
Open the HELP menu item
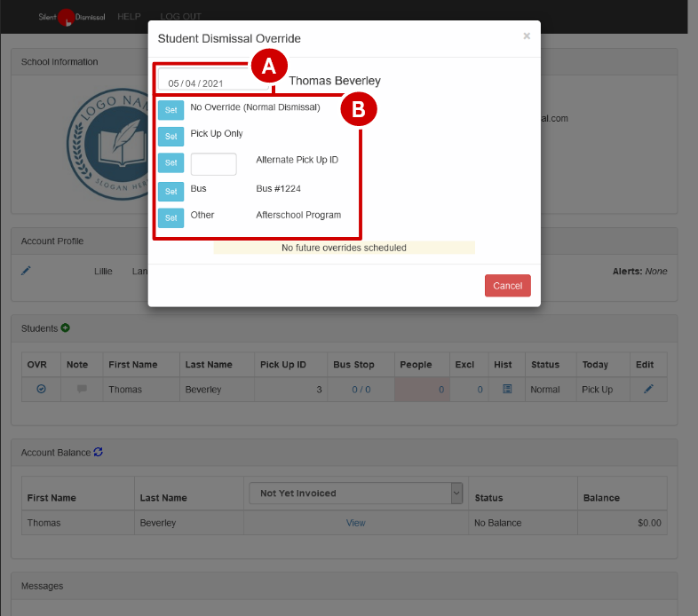[x=129, y=17]
